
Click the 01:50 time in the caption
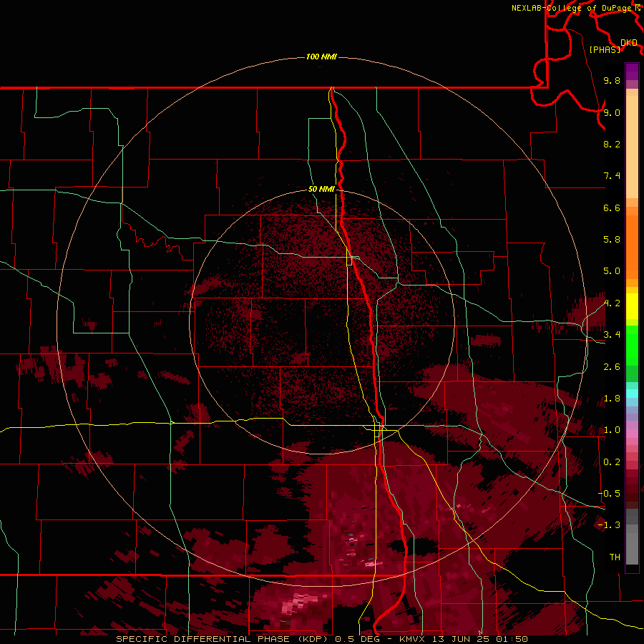pyautogui.click(x=513, y=639)
